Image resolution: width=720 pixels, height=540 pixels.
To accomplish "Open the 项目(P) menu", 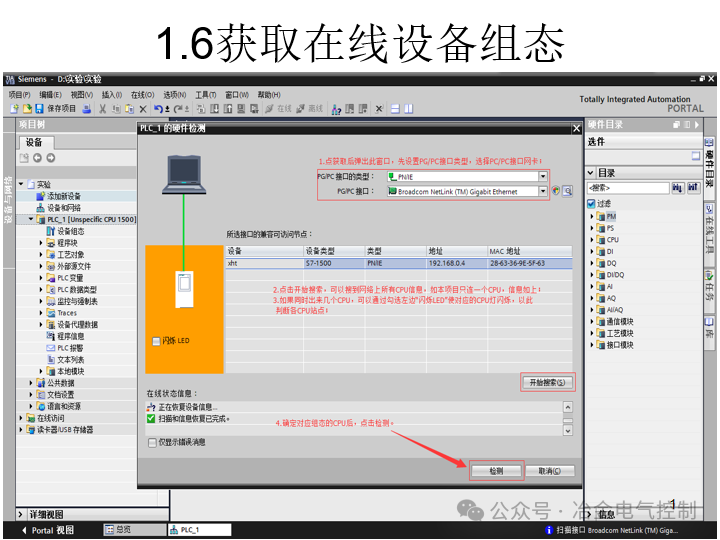I will pyautogui.click(x=20, y=95).
